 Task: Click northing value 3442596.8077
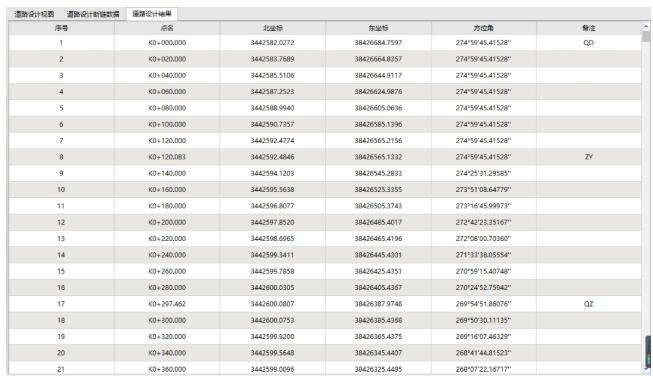[x=272, y=206]
